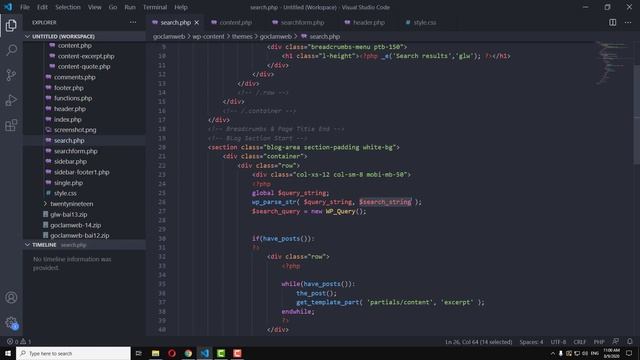Open Chrome browser from the taskbar

[x=188, y=353]
